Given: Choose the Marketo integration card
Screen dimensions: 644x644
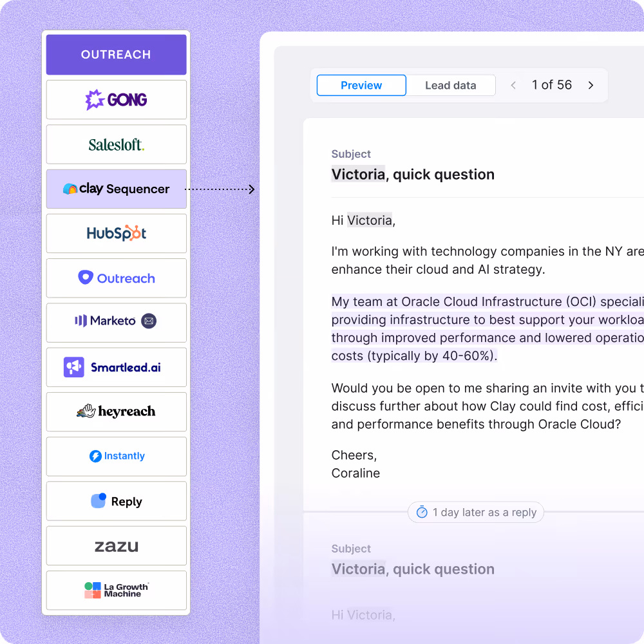Looking at the screenshot, I should (x=116, y=323).
